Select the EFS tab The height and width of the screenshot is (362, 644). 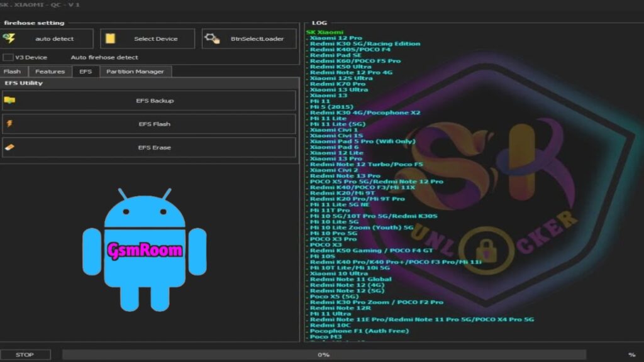85,72
